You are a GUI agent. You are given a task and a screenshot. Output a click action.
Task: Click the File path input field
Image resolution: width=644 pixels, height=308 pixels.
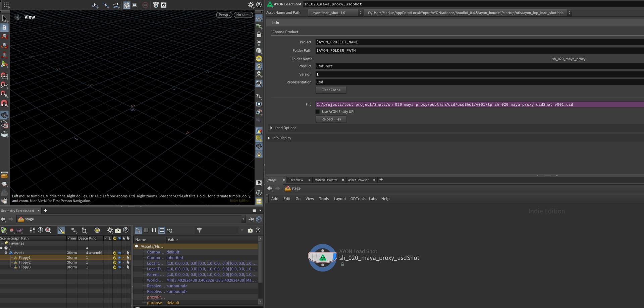(x=479, y=105)
